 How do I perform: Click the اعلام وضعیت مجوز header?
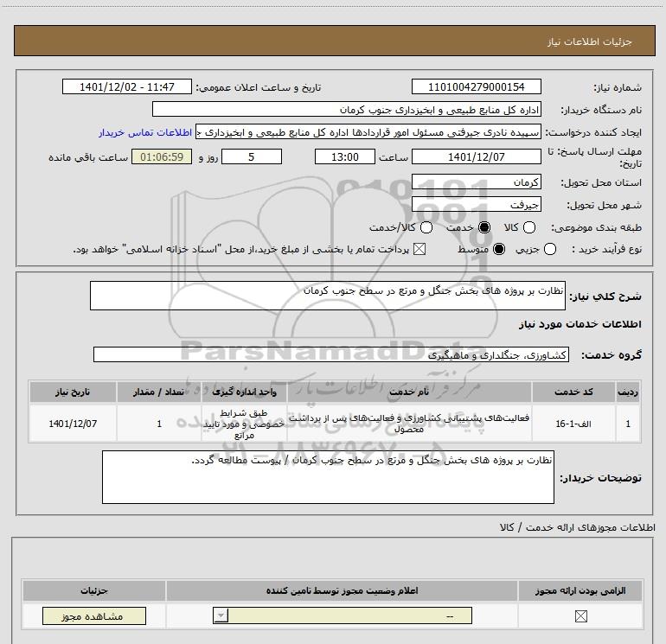(x=342, y=590)
